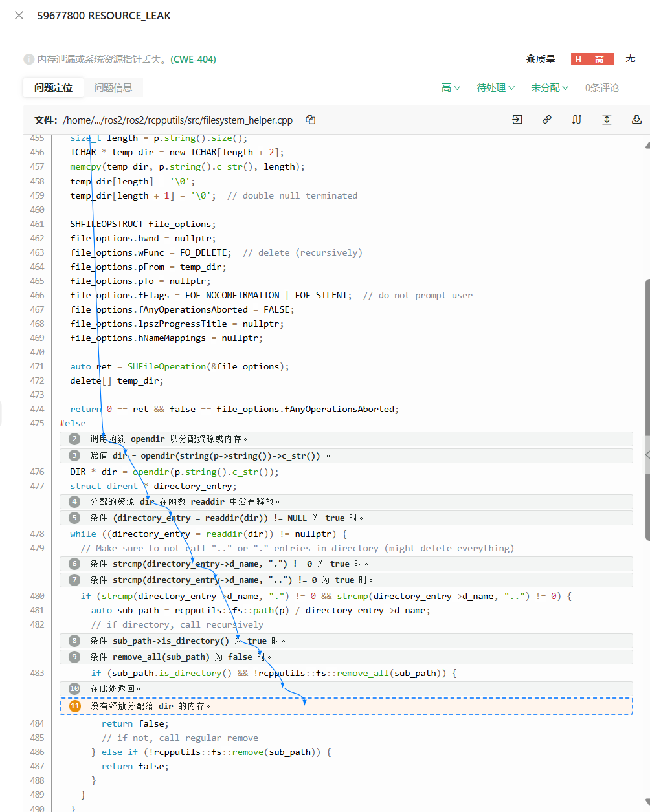650x812 pixels.
Task: Click the red 高 severity badge
Action: [x=592, y=60]
